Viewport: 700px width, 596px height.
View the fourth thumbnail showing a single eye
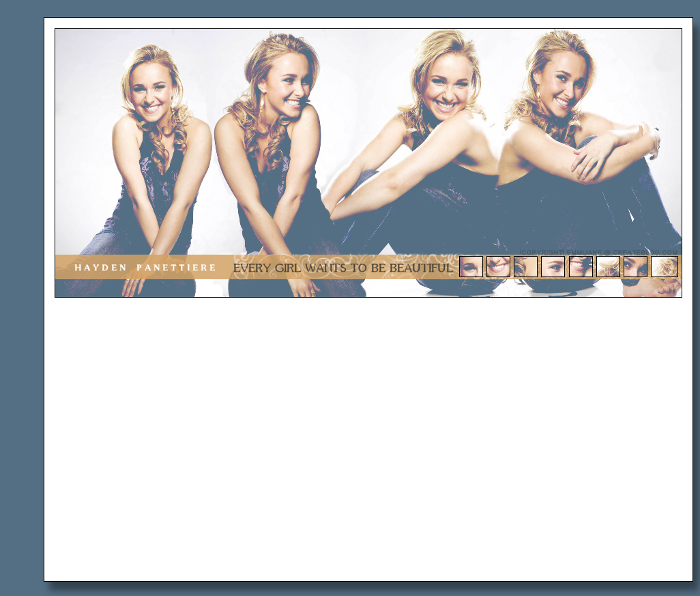pyautogui.click(x=553, y=267)
